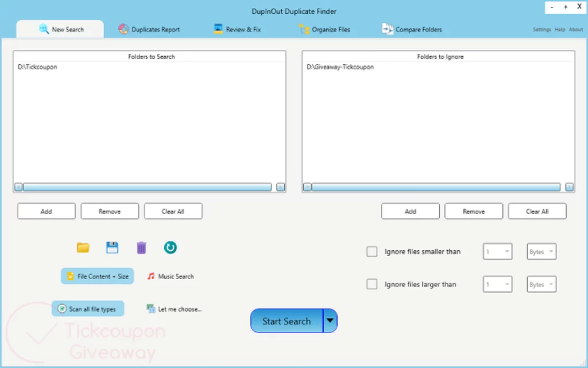
Task: Select the D:\Tickcoupon folder entry
Action: [38, 67]
